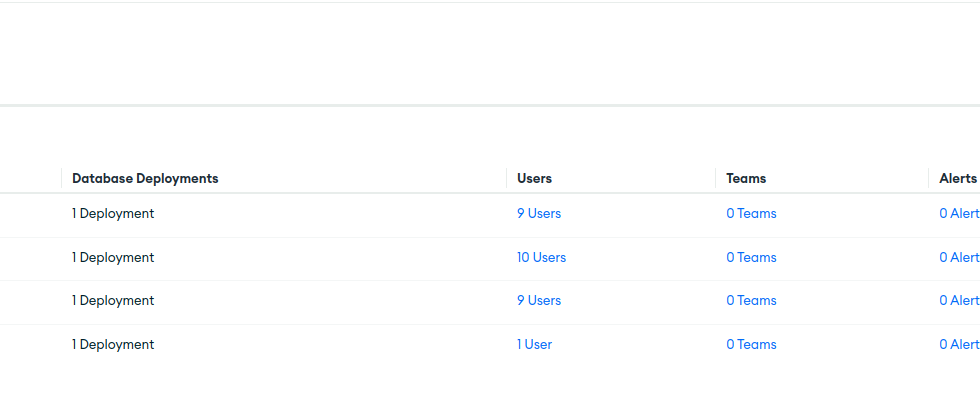The height and width of the screenshot is (393, 980).
Task: Open the 10 Users link
Action: [541, 257]
